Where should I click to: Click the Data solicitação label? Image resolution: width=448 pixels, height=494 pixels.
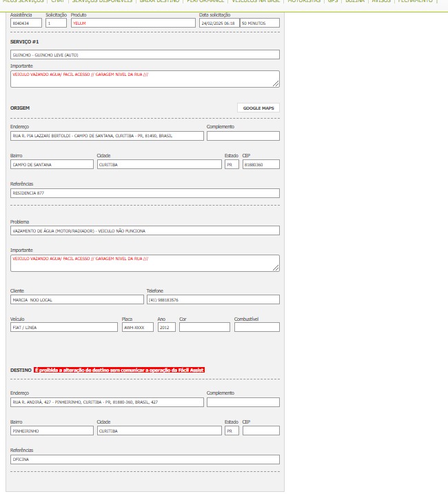(x=215, y=14)
